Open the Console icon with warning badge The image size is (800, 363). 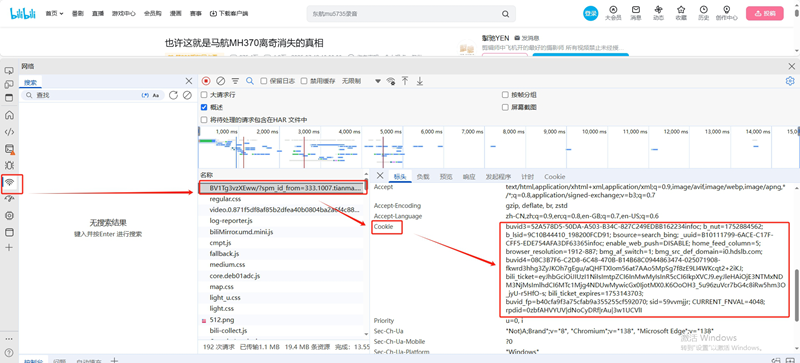(9, 149)
